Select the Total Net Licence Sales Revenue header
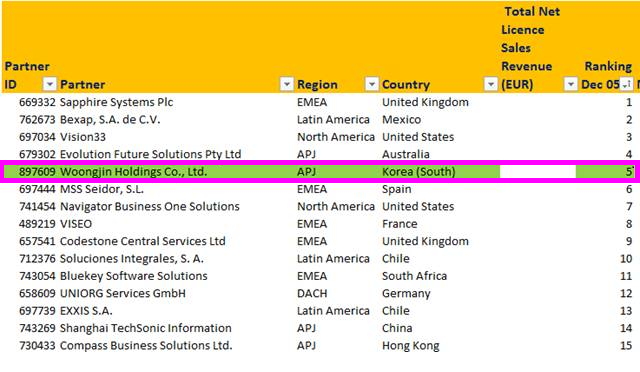The width and height of the screenshot is (640, 372). (x=531, y=48)
